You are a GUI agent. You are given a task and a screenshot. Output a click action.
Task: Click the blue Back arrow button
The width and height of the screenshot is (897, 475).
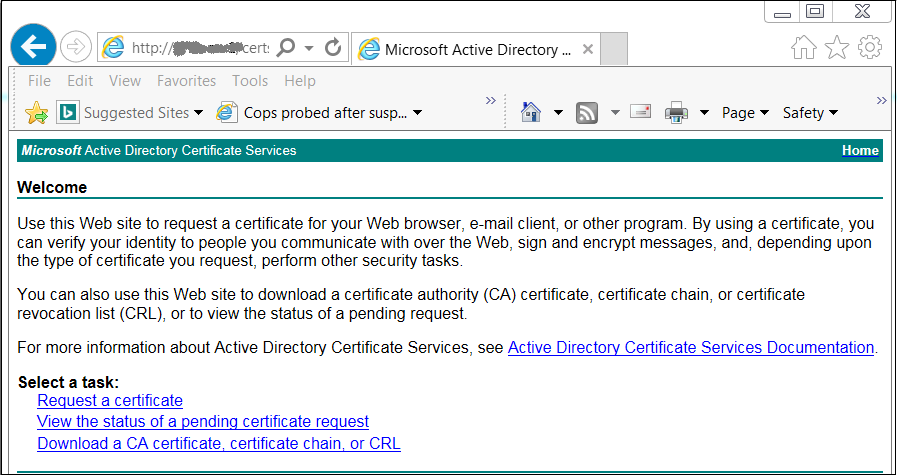click(33, 46)
